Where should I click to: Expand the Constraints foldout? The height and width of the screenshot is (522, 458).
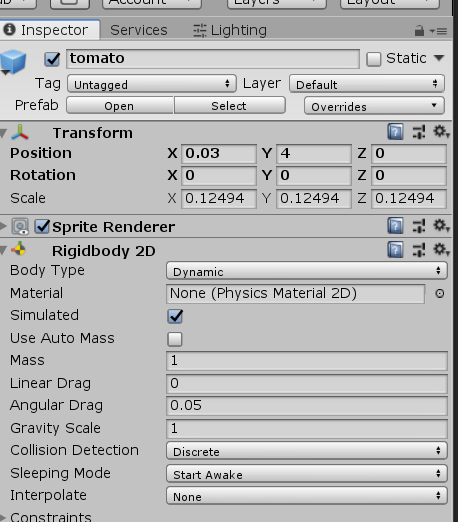point(3,518)
